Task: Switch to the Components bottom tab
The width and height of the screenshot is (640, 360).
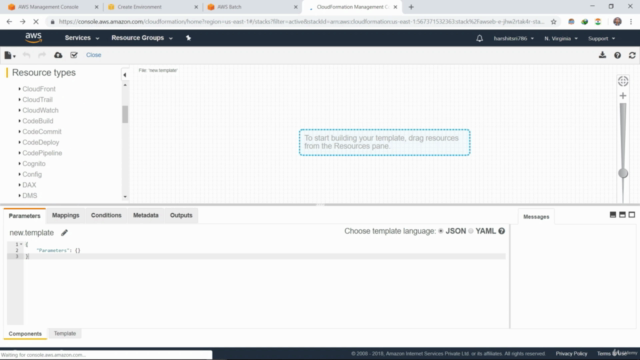Action: [x=25, y=333]
